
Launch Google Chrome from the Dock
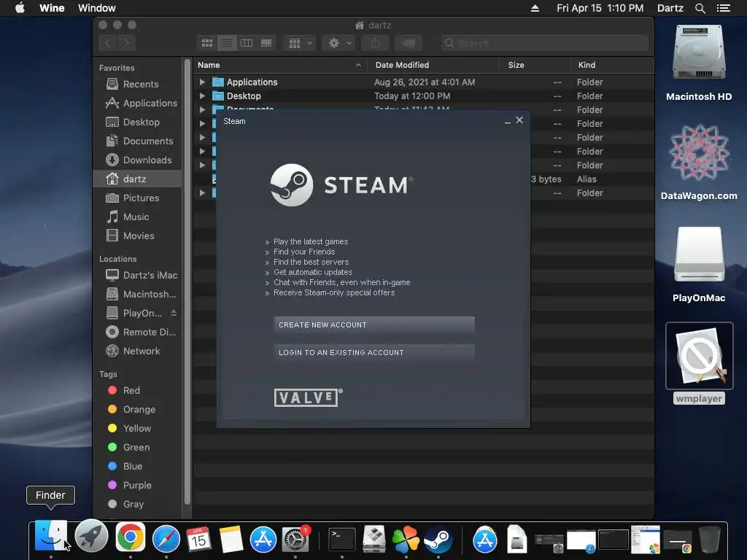tap(130, 538)
